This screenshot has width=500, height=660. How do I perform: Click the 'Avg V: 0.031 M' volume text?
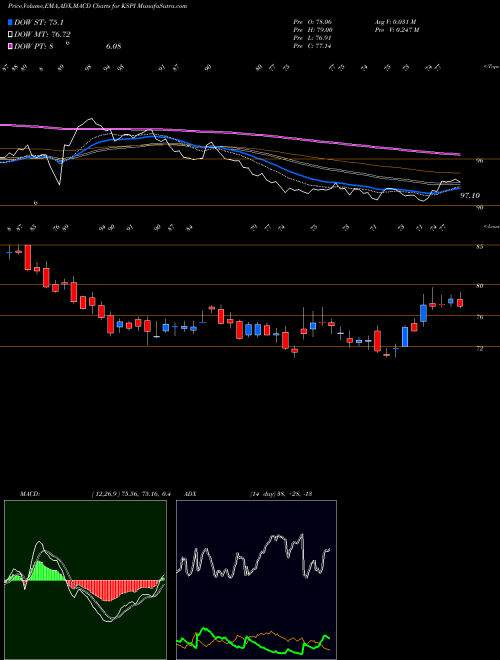[x=395, y=21]
